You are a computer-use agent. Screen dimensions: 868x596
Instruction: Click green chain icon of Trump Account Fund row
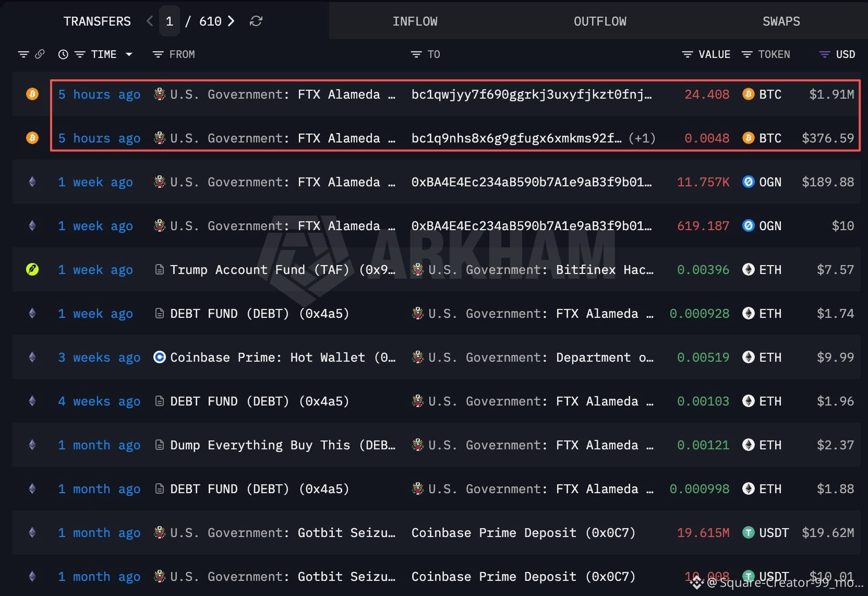(x=32, y=269)
